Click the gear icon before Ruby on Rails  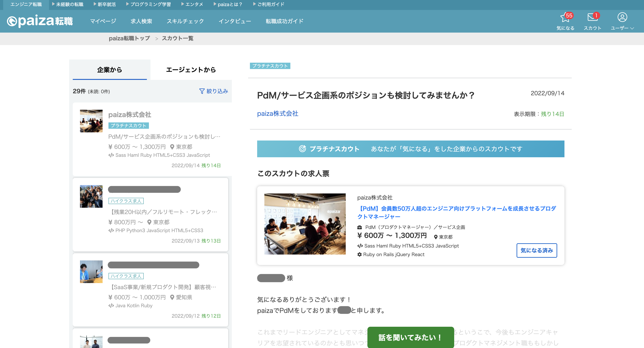coord(360,254)
